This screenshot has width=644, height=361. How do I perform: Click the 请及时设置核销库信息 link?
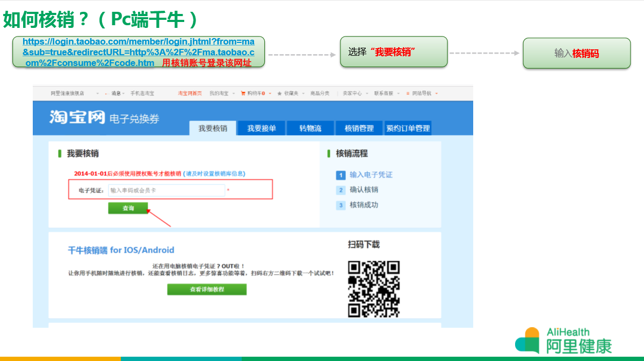[x=214, y=173]
